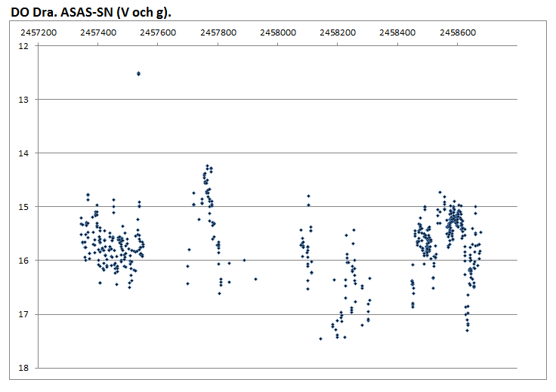Click the 2457400 x-axis label
This screenshot has width=556, height=392.
pos(97,33)
